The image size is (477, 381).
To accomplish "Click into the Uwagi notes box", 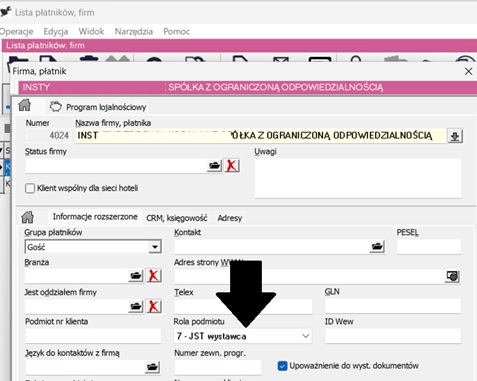I will [x=358, y=178].
